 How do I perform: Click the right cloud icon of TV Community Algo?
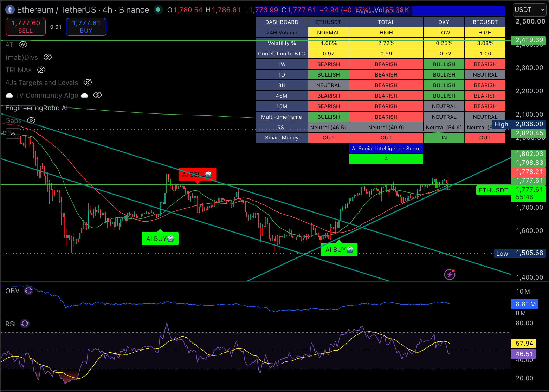84,96
